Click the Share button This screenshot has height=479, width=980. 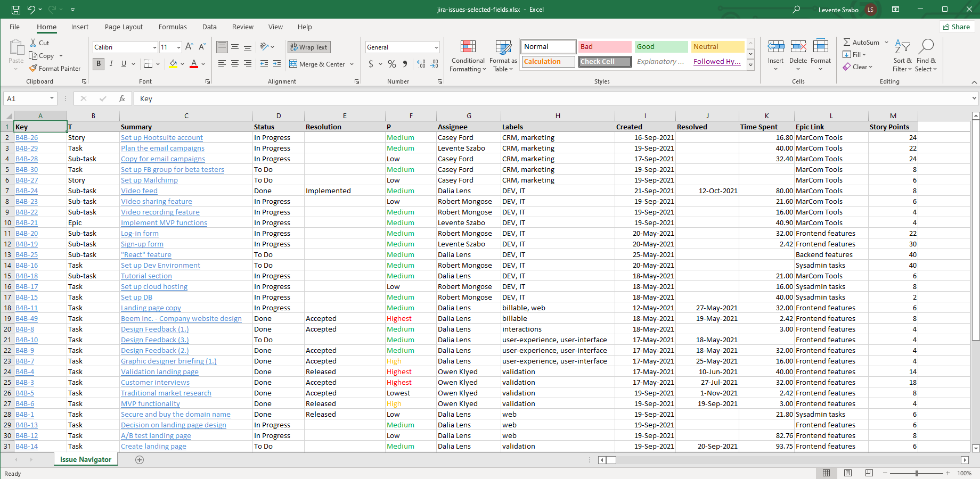click(x=957, y=27)
